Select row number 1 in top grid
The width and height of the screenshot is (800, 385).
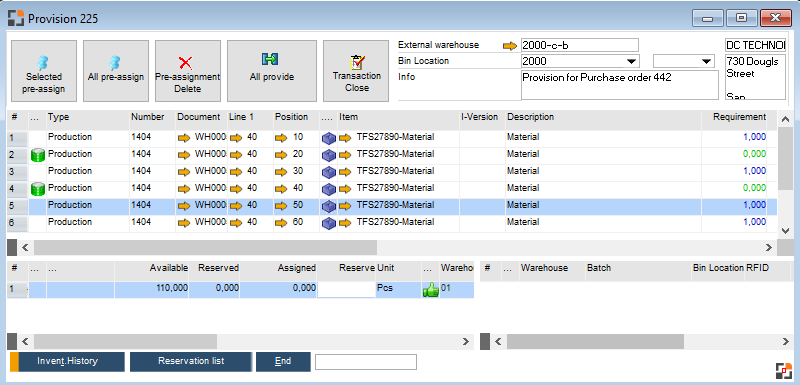tap(17, 138)
